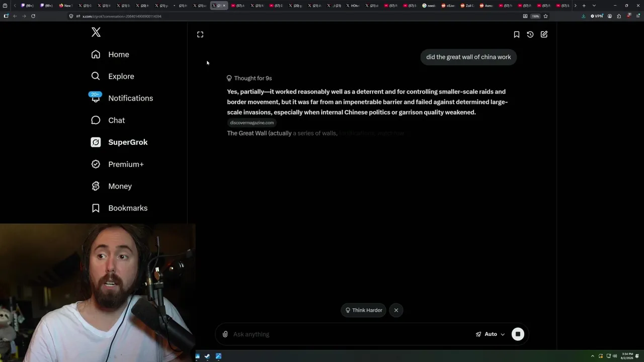The height and width of the screenshot is (362, 644).
Task: Switch to the 'New' Firefox tab
Action: [x=65, y=6]
